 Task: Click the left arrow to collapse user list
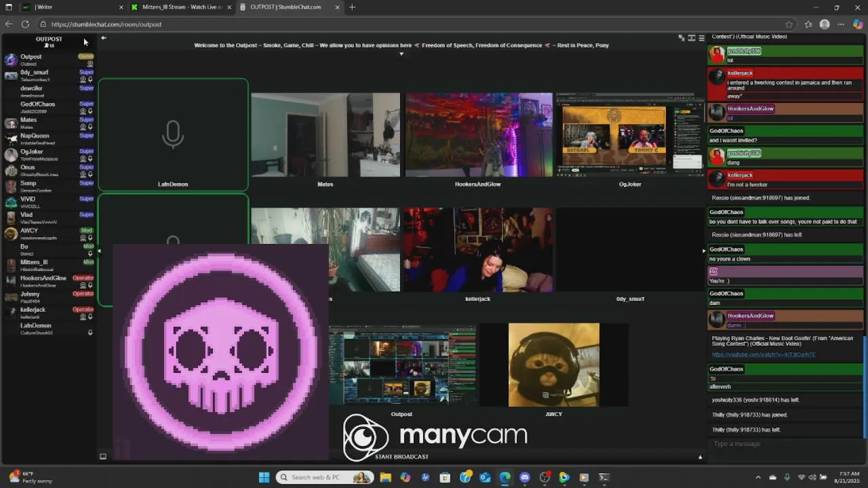(x=103, y=38)
